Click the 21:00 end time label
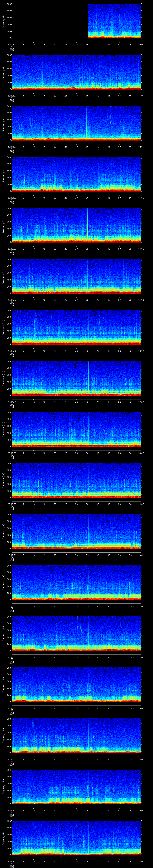 coord(141,606)
